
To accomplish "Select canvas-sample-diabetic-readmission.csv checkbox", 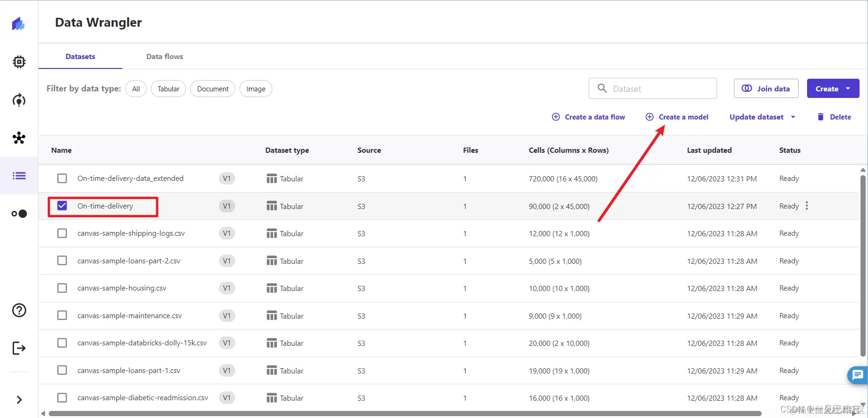I will pyautogui.click(x=62, y=398).
